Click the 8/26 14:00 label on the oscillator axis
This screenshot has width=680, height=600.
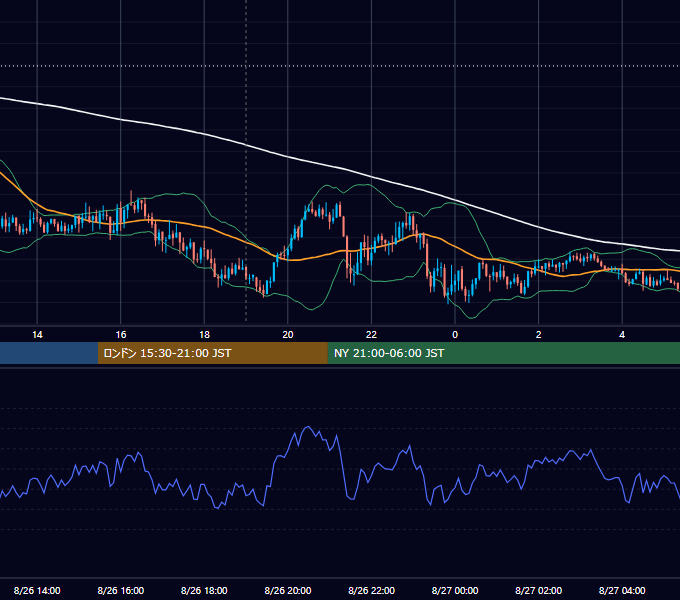tap(37, 590)
